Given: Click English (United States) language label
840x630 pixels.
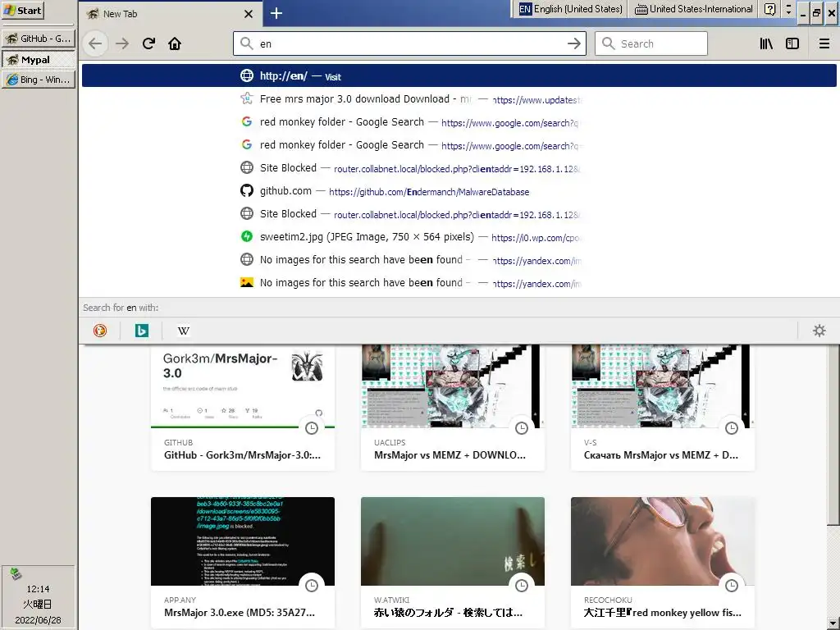Looking at the screenshot, I should (578, 9).
